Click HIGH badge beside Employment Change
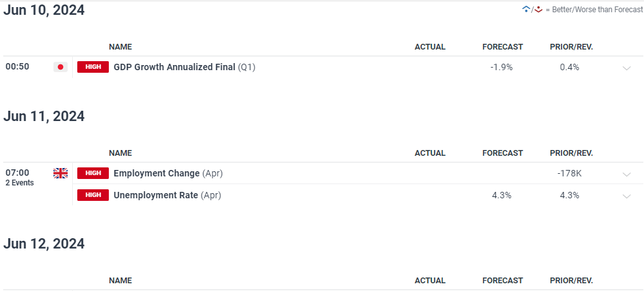644x291 pixels. 93,173
